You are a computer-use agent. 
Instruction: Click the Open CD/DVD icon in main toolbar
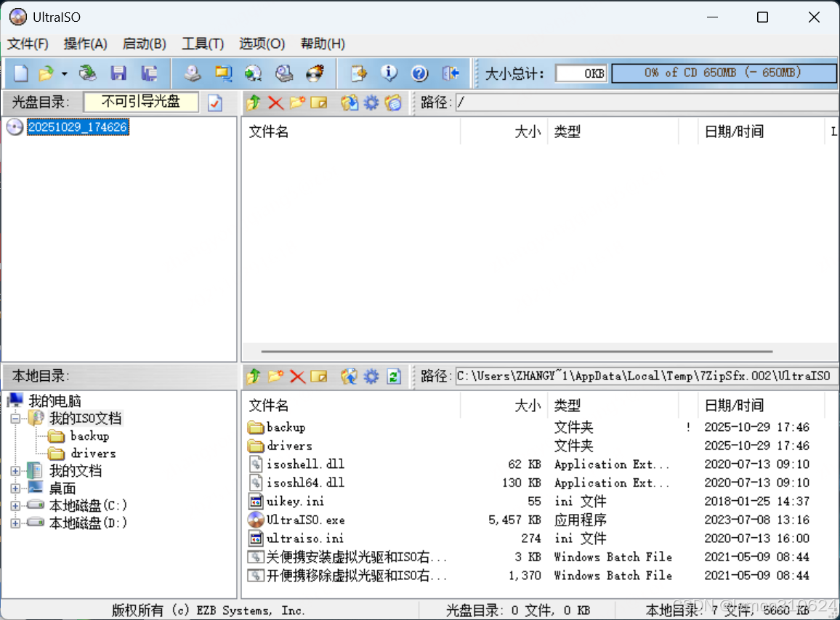click(x=87, y=73)
